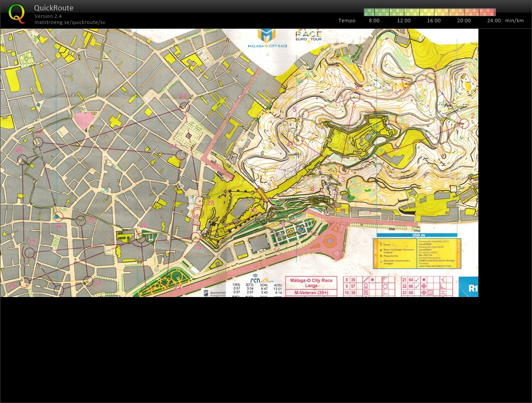Screen dimensions: 532x403
Task: Click the 12:00 tempo value
Action: [404, 20]
